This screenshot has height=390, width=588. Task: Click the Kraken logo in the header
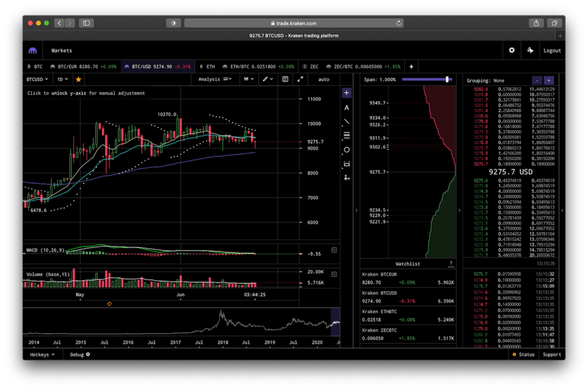tap(33, 51)
